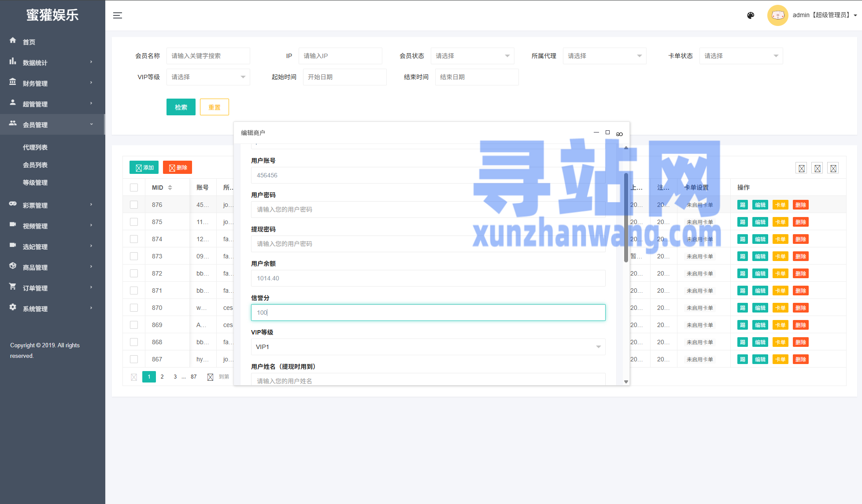Viewport: 862px width, 504px height.
Task: Open the 会员状态 dropdown
Action: pos(472,56)
